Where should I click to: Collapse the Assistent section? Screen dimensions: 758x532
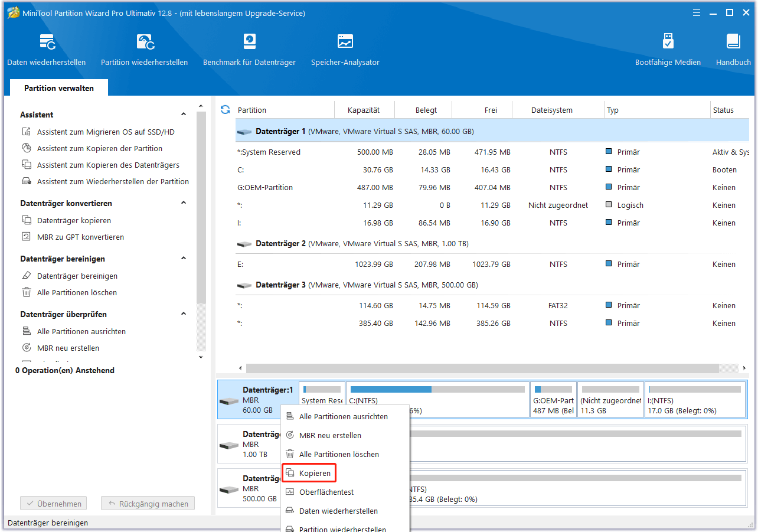pyautogui.click(x=184, y=115)
